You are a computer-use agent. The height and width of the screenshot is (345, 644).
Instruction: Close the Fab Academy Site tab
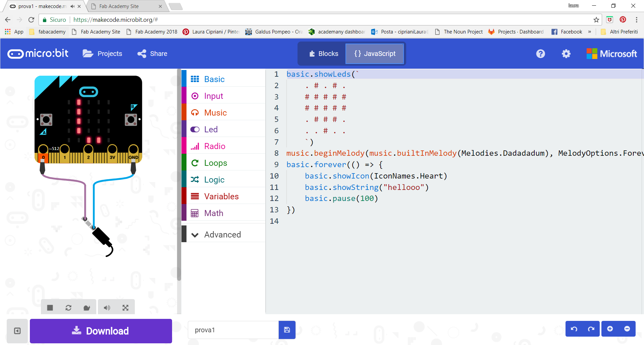tap(160, 6)
